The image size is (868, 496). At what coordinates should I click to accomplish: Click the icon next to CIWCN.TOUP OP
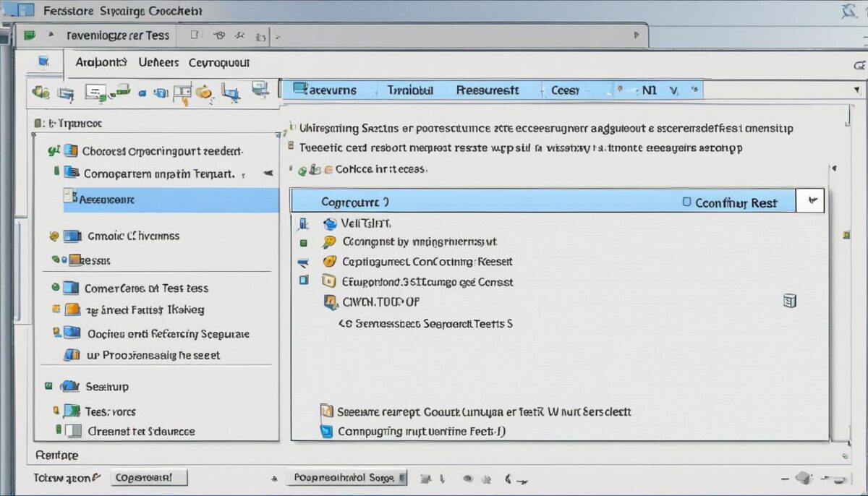(330, 302)
